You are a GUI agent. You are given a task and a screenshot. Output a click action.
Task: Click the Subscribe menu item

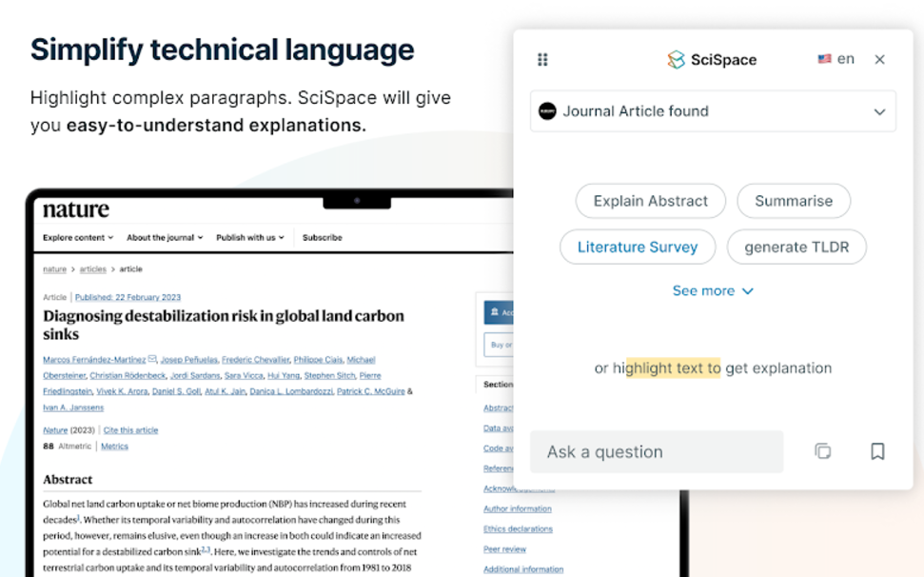click(323, 237)
